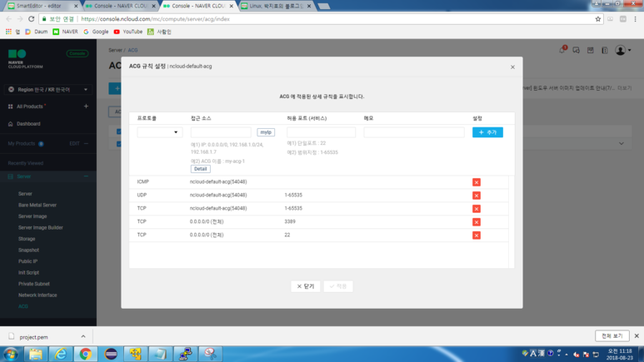This screenshot has width=644, height=362.
Task: Delete the UDP rule with red X
Action: point(476,196)
